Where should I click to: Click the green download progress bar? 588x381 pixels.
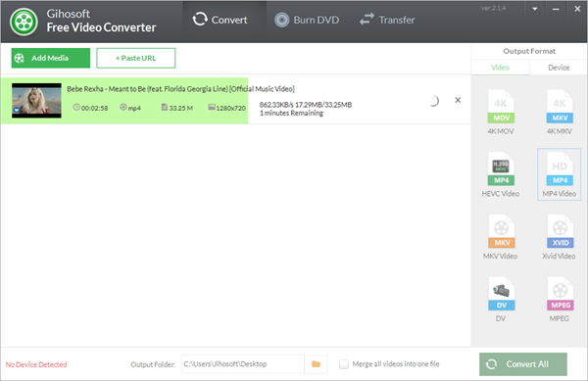click(x=124, y=101)
